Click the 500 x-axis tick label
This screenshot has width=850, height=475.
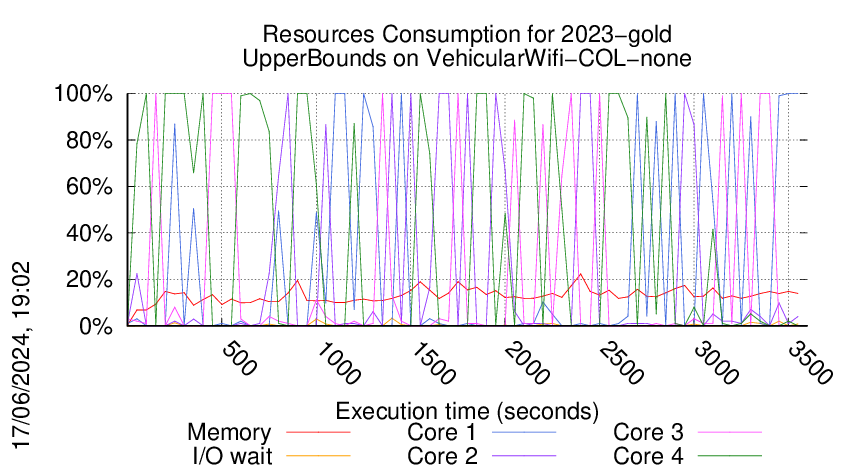click(239, 358)
